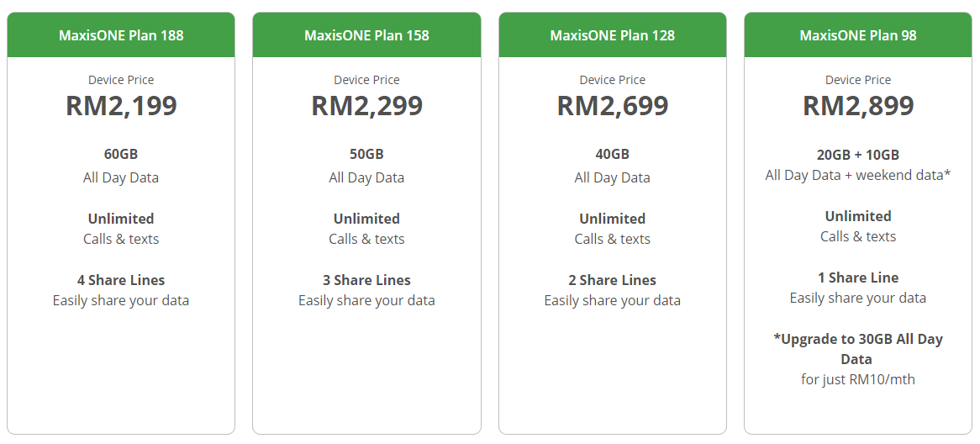
Task: Click the 50GB data allowance
Action: 366,155
